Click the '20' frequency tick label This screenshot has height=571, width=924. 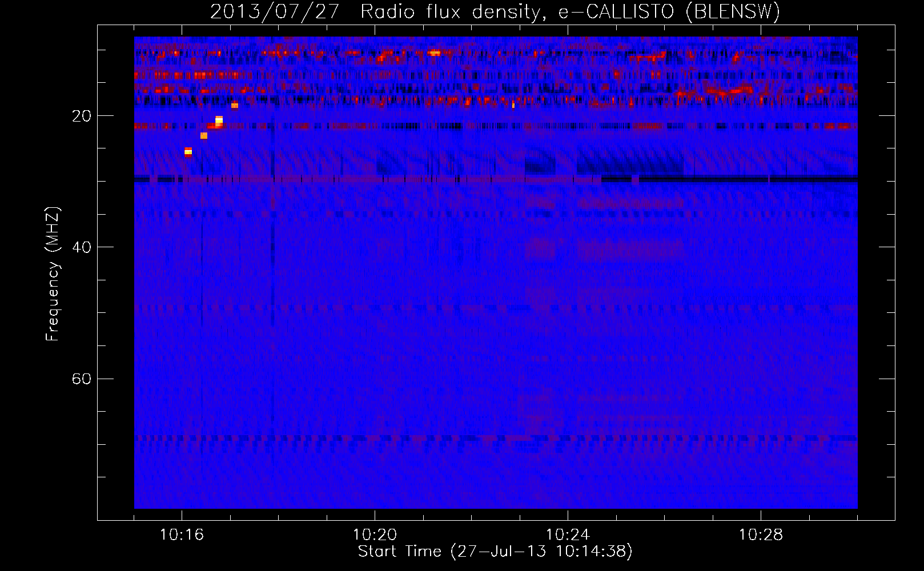(81, 116)
